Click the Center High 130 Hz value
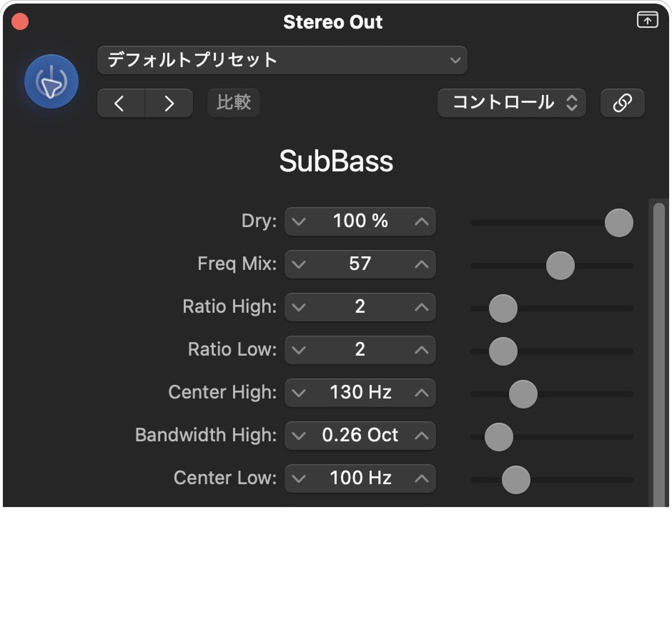This screenshot has height=617, width=672. coord(360,392)
